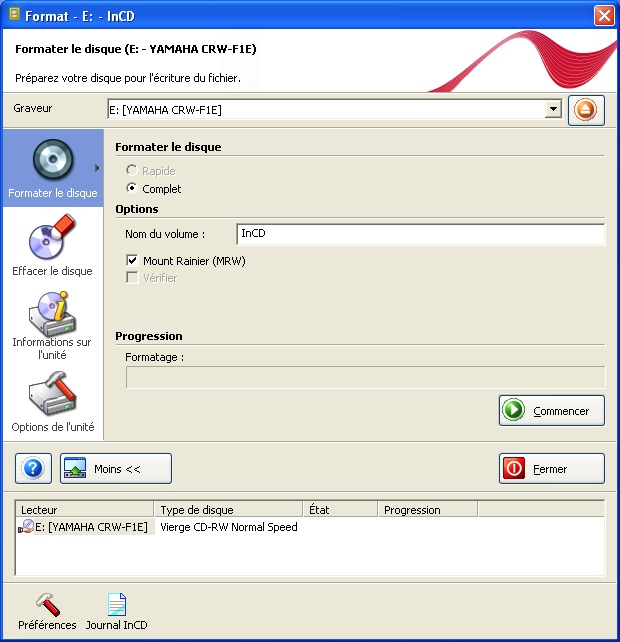Click Vierge CD-RW Normal Speed cell
Image resolution: width=620 pixels, height=642 pixels.
pos(229,527)
